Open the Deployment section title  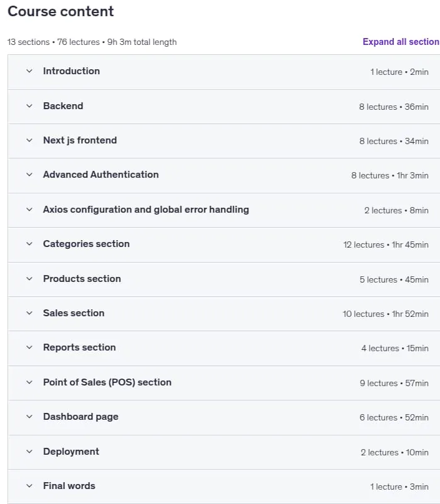[x=71, y=452]
